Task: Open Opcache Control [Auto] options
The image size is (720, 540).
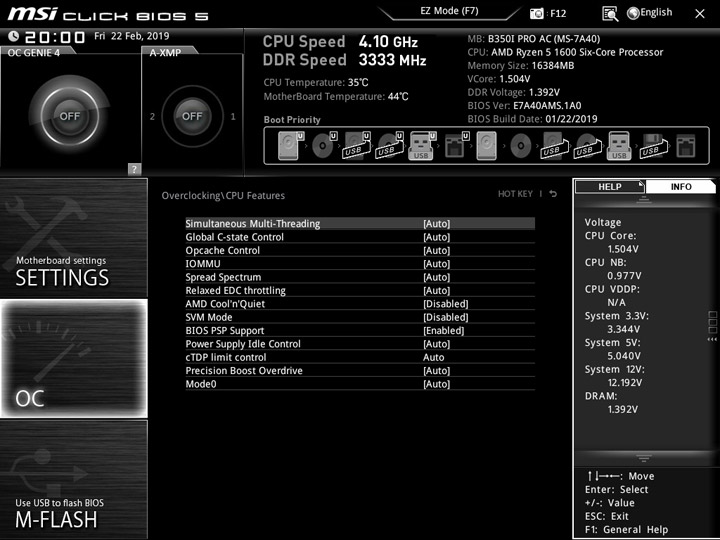Action: click(x=436, y=250)
